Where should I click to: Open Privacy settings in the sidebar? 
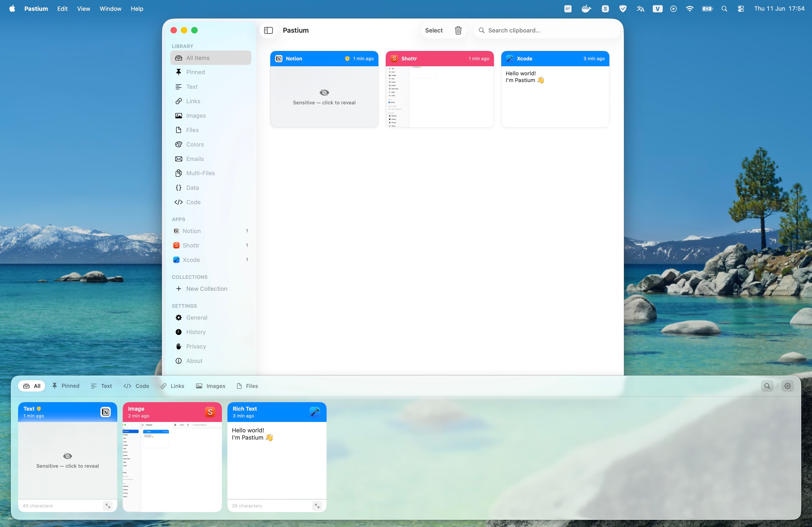point(210,346)
